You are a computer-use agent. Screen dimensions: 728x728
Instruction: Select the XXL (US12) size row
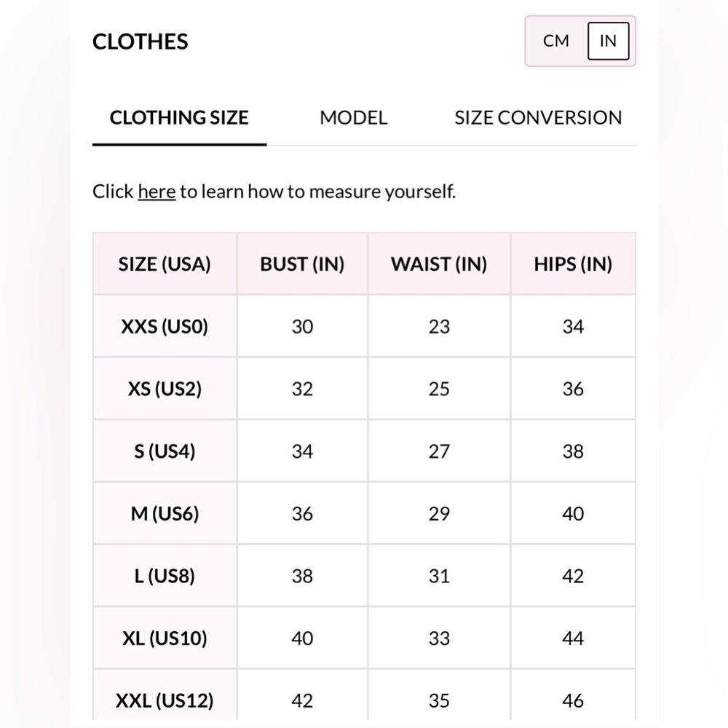click(x=364, y=695)
